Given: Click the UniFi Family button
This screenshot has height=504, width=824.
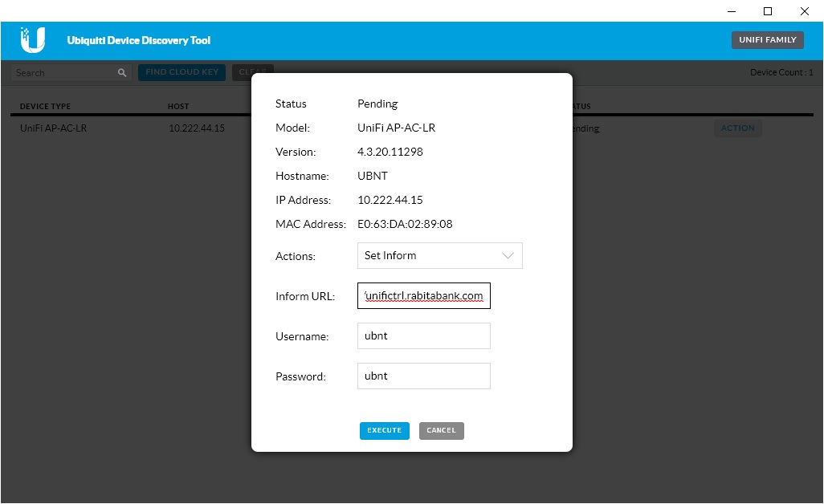Looking at the screenshot, I should pos(767,40).
